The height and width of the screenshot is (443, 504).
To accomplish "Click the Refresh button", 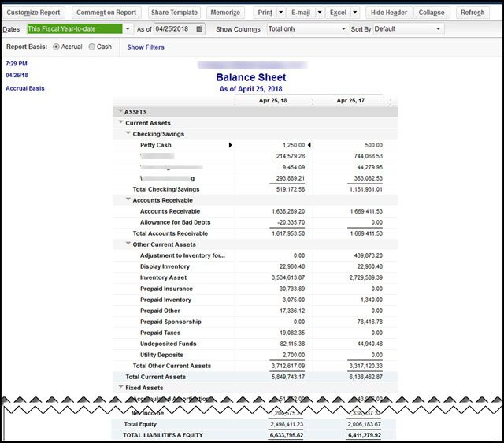I will pos(472,13).
